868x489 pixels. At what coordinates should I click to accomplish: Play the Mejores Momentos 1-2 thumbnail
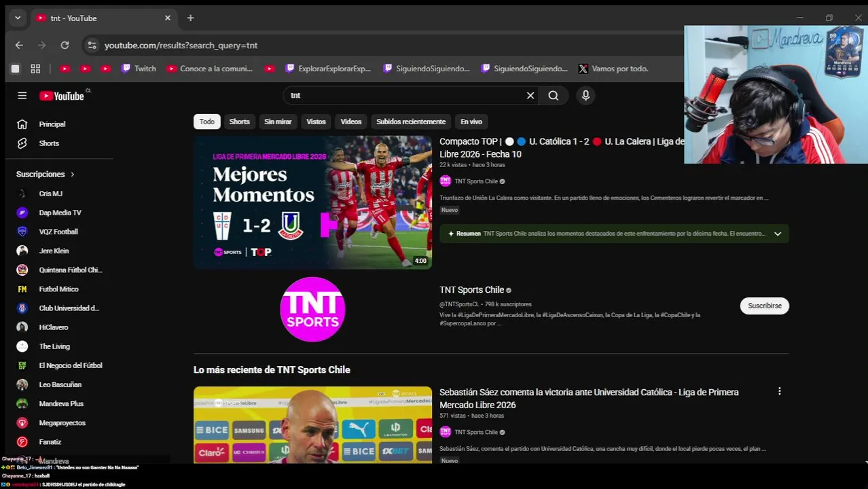(312, 202)
